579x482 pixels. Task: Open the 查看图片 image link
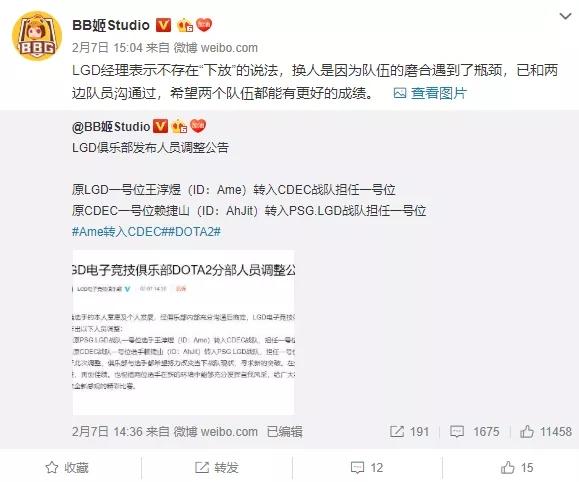coord(430,93)
